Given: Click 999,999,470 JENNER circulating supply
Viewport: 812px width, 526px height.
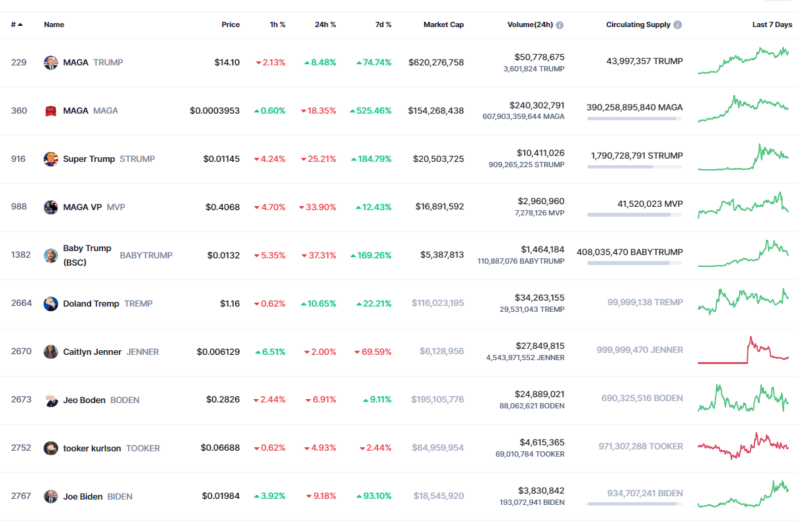Looking at the screenshot, I should (640, 350).
